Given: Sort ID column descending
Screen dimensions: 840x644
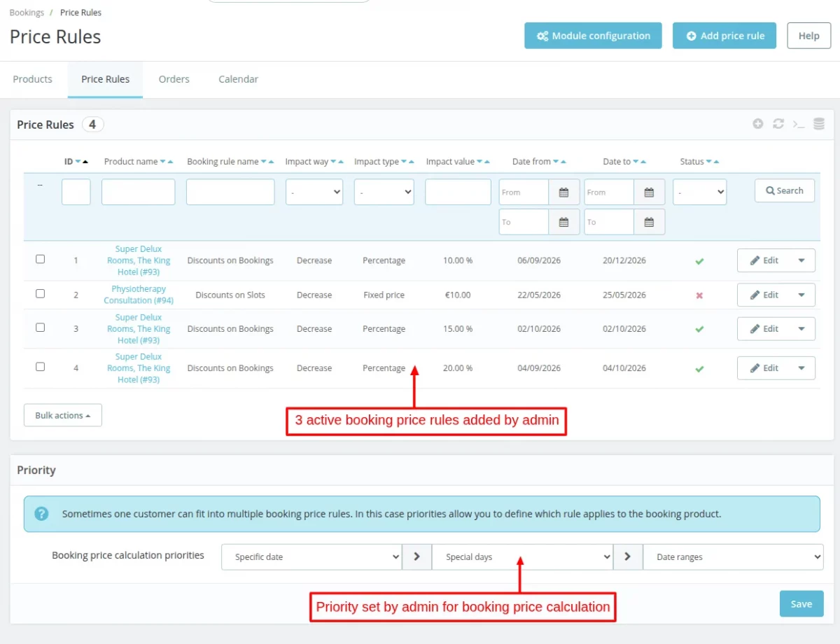Looking at the screenshot, I should point(78,162).
